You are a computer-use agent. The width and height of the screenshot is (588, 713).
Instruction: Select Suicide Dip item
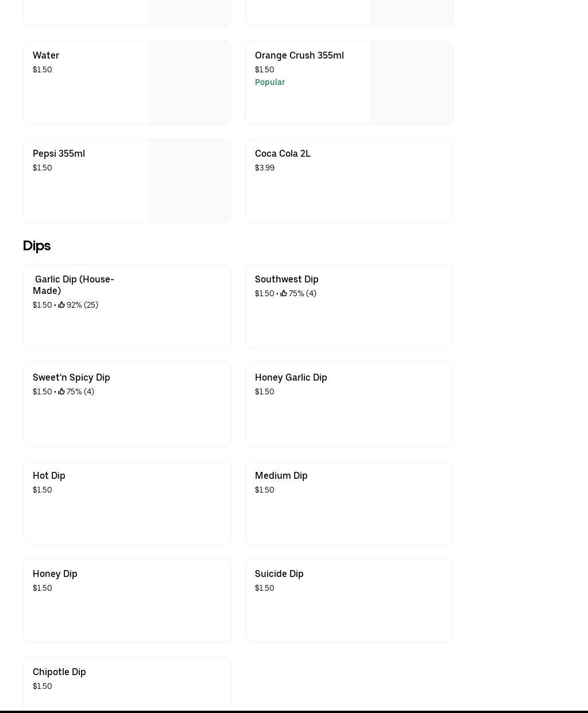pyautogui.click(x=349, y=600)
